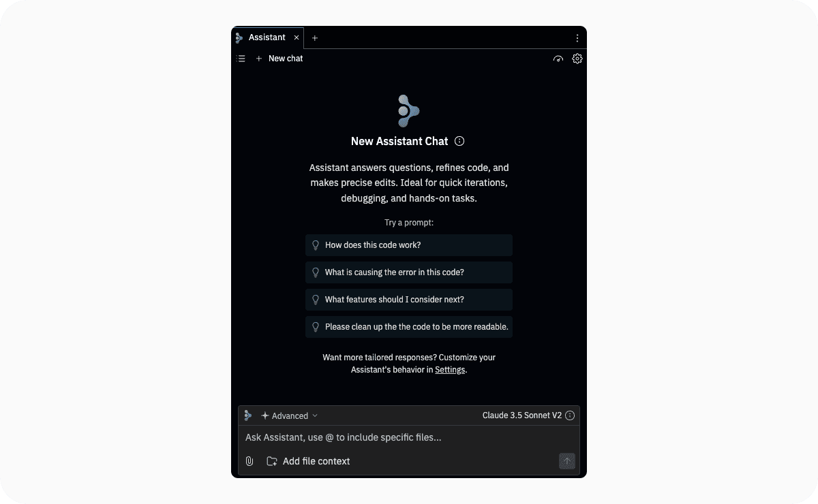Choose prompt 'How does this code work?'

coord(409,245)
